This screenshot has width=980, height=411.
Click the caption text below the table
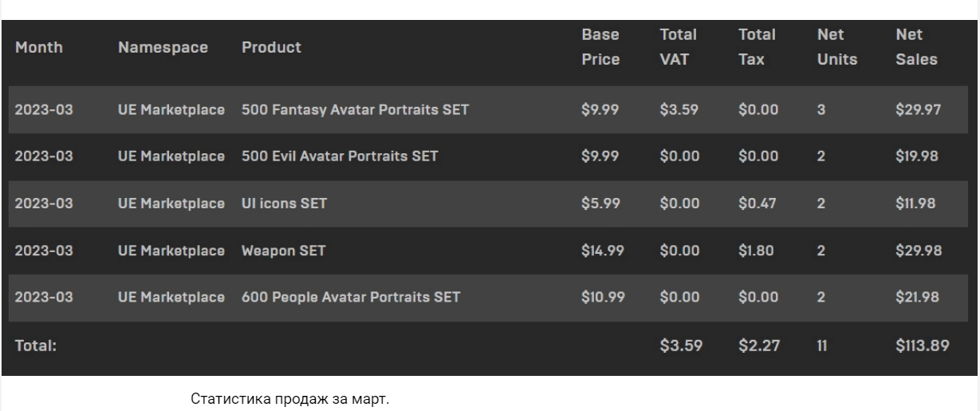[290, 398]
